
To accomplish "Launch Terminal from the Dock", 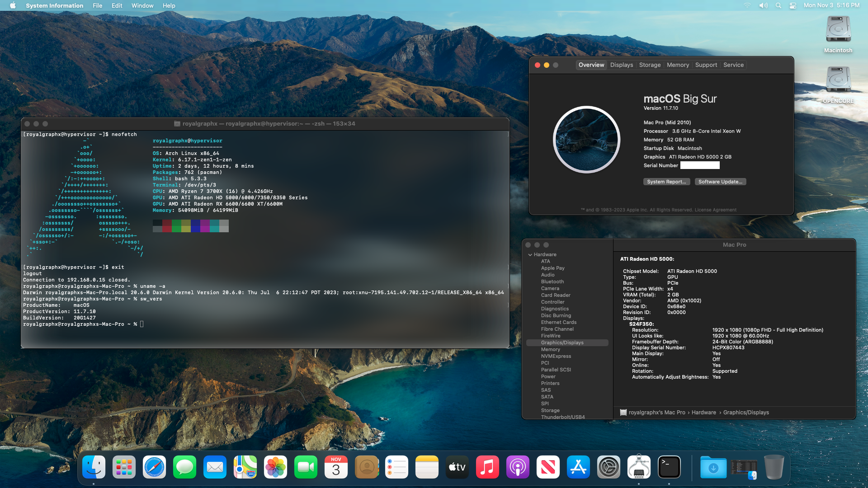I will point(669,467).
